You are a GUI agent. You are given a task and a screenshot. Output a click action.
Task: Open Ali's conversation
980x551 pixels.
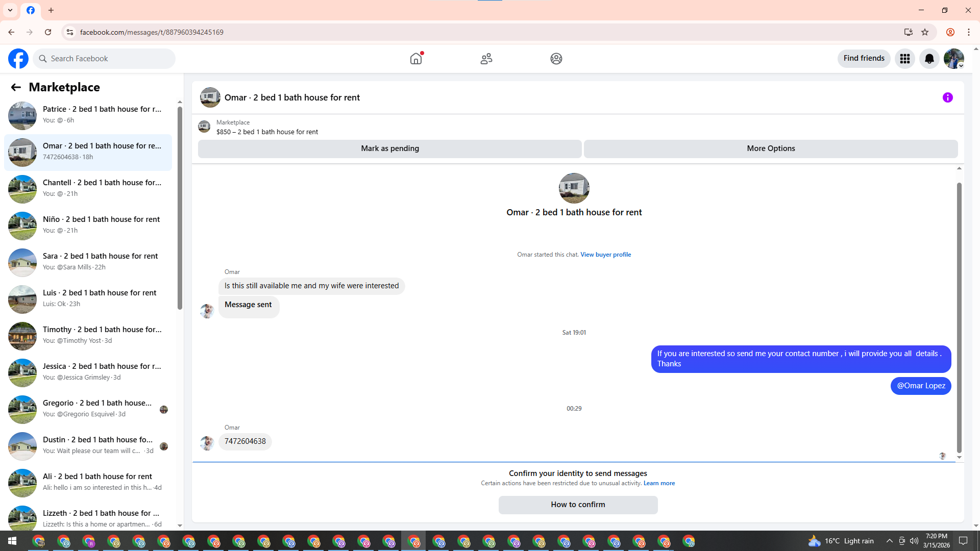pos(88,483)
